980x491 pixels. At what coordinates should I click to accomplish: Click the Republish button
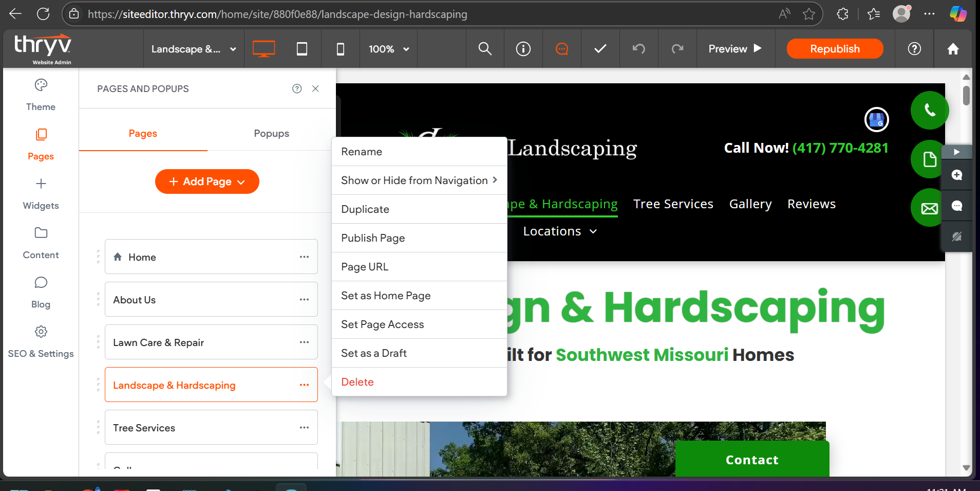[835, 49]
